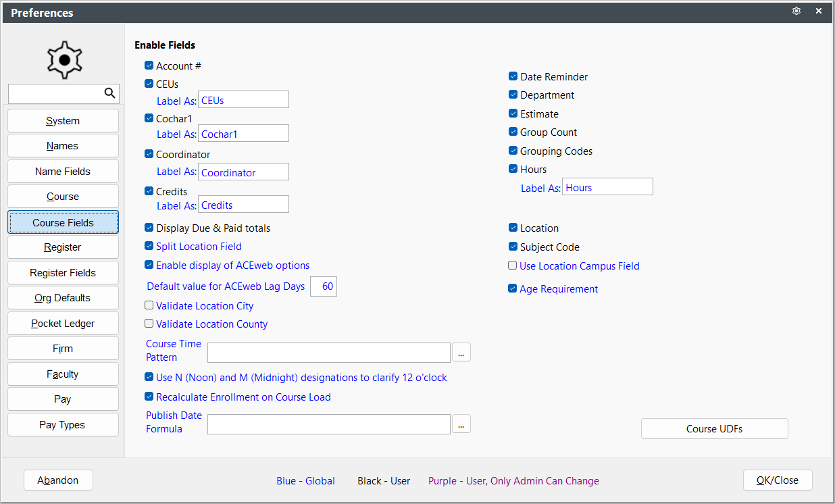Toggle the Noon and Midnight designations checkbox
The width and height of the screenshot is (835, 504).
pyautogui.click(x=149, y=377)
